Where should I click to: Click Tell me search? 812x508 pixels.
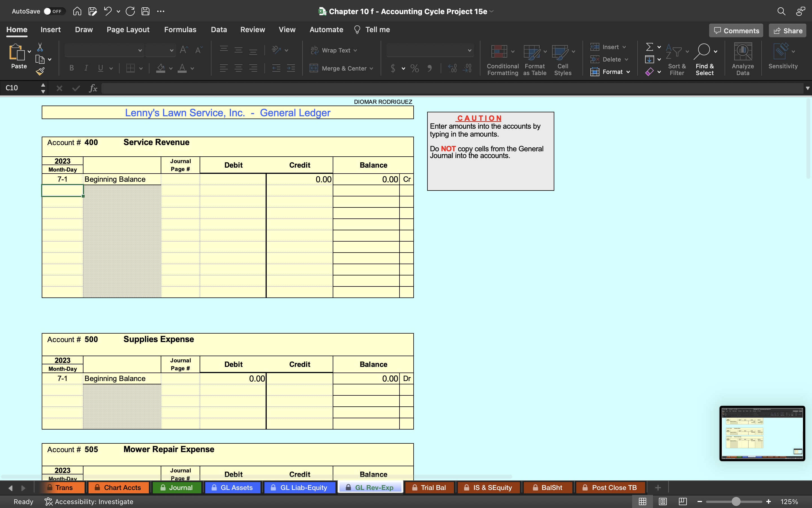pyautogui.click(x=372, y=30)
